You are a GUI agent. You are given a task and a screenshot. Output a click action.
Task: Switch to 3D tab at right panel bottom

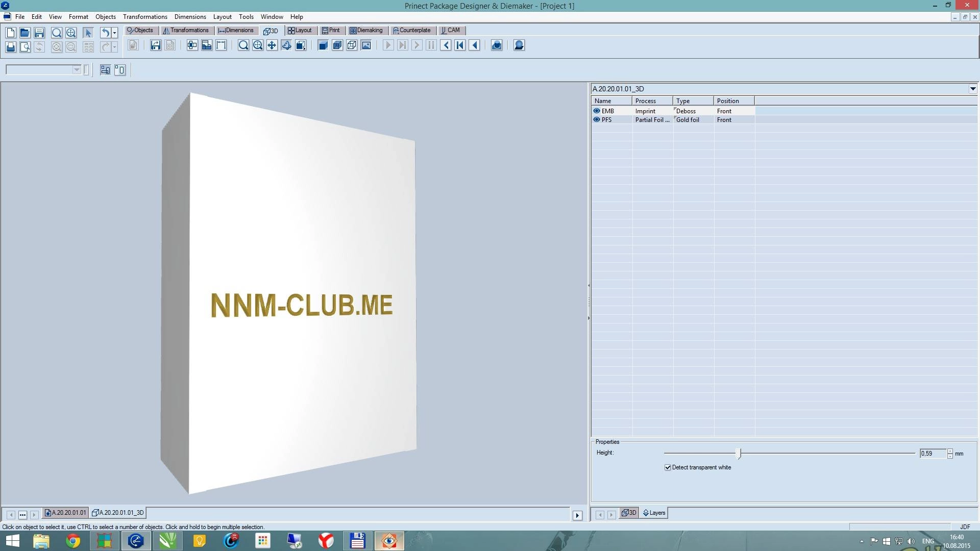tap(629, 513)
